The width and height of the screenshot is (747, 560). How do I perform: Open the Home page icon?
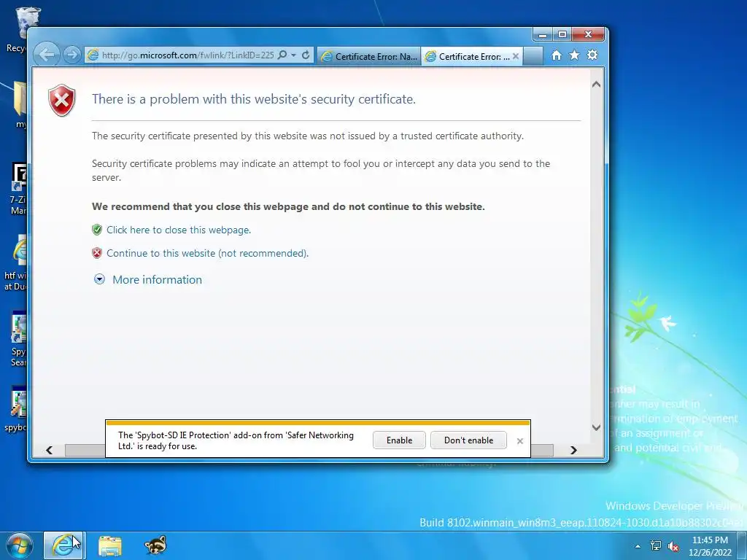[557, 55]
